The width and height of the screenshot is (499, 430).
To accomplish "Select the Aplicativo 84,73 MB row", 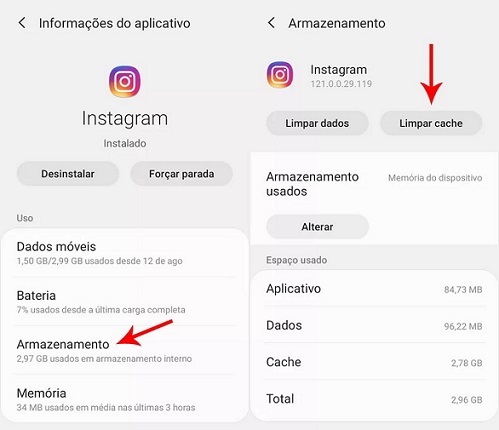I will pos(374,289).
